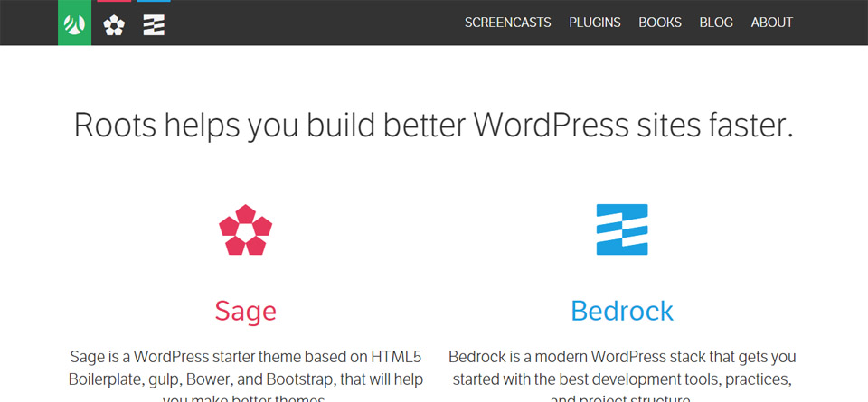This screenshot has height=402, width=868.
Task: Go to the Plugins page
Action: (595, 23)
